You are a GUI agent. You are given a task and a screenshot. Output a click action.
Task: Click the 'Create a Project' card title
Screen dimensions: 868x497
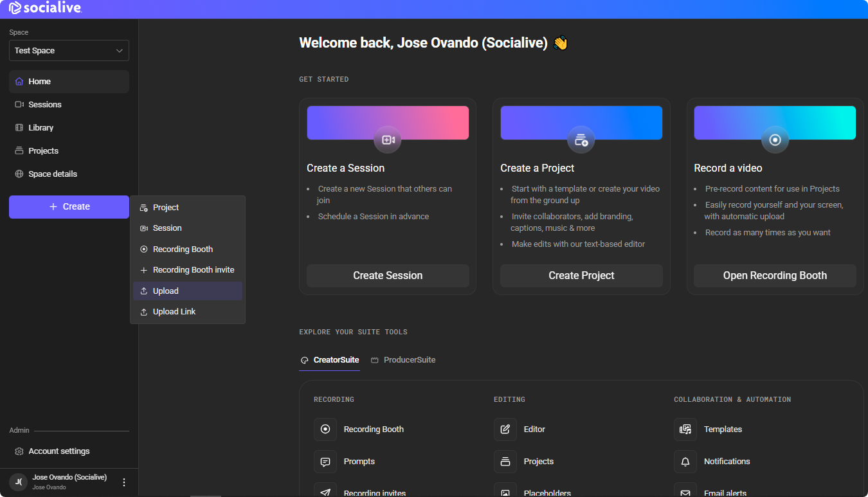[538, 168]
